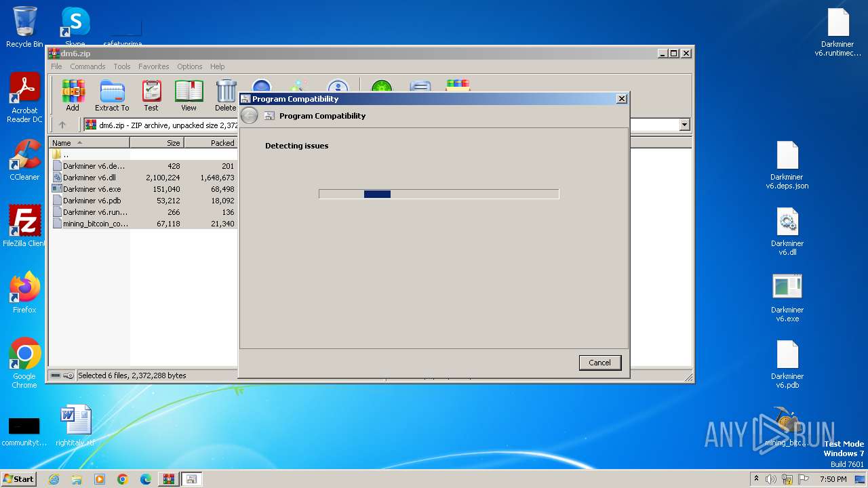Image resolution: width=868 pixels, height=488 pixels.
Task: Select mining_bitcoin_co... file row
Action: (x=144, y=224)
